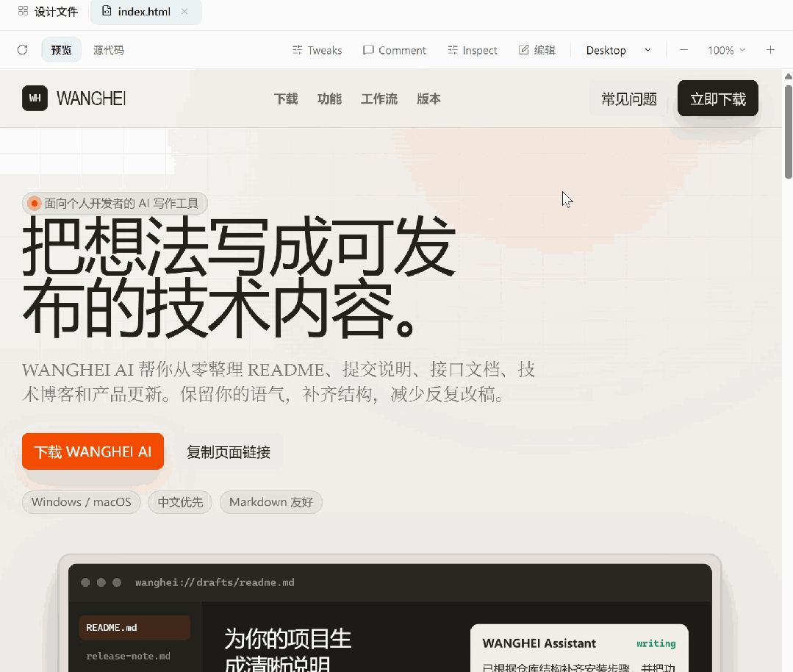Open the Tweaks panel
Image resolution: width=793 pixels, height=672 pixels.
317,50
